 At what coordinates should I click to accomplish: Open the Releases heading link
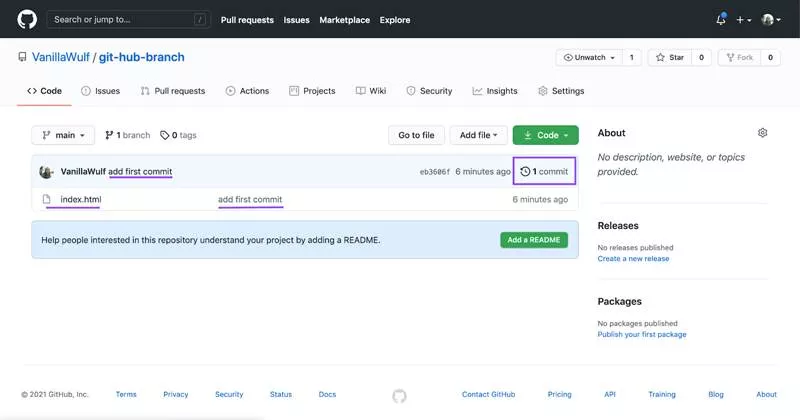618,226
